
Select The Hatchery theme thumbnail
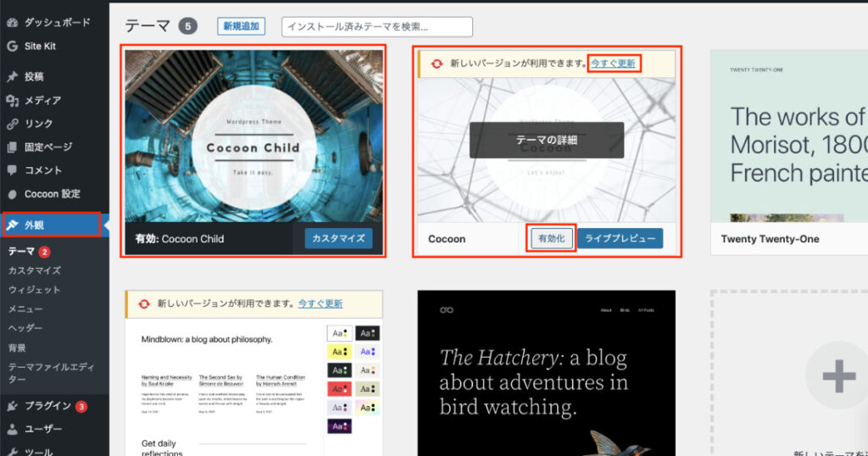tap(546, 373)
